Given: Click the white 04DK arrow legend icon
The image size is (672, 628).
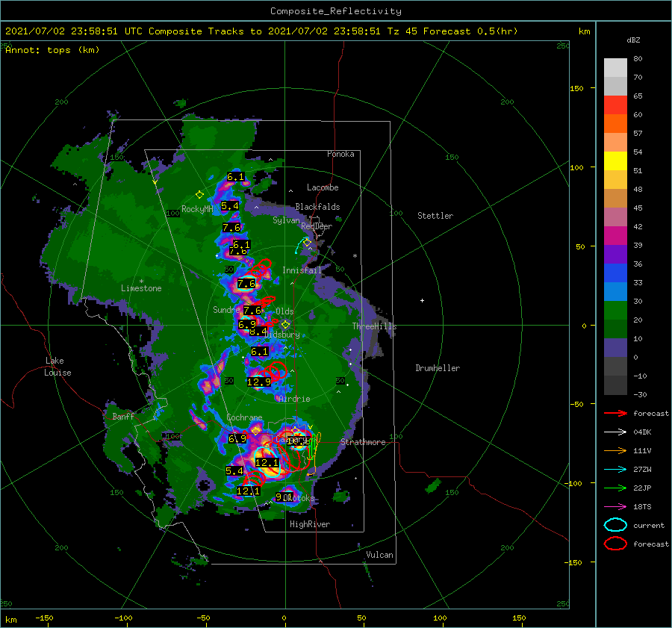Looking at the screenshot, I should [x=615, y=432].
